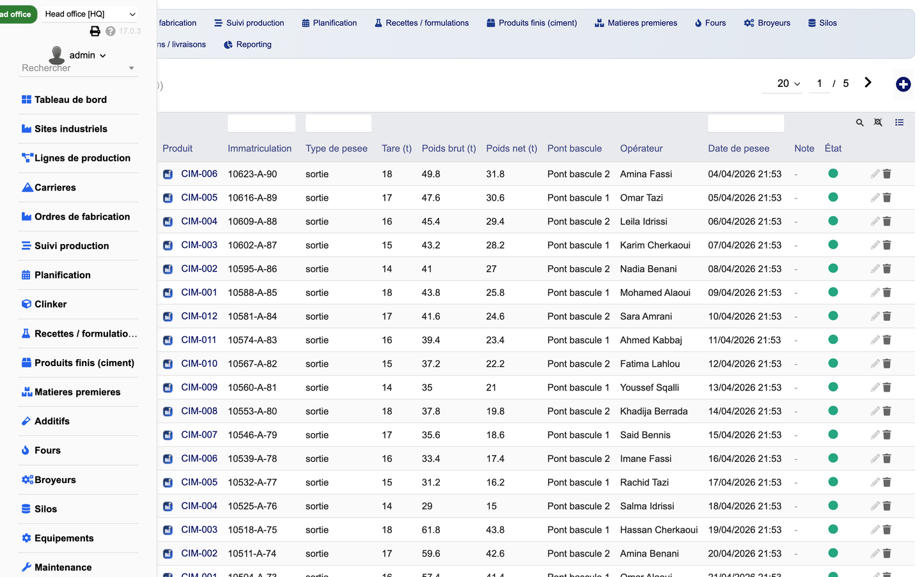This screenshot has width=924, height=577.
Task: Open Maintenance in sidebar
Action: [x=63, y=567]
